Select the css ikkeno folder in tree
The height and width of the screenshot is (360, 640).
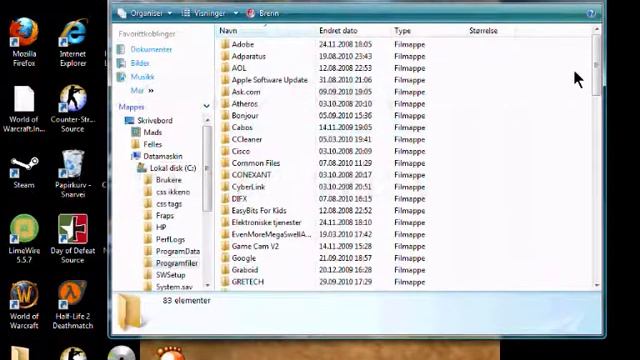(173, 192)
